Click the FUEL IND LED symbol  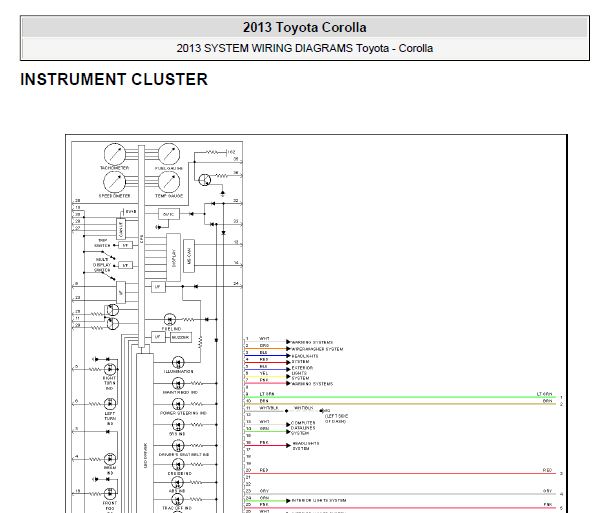[x=170, y=319]
